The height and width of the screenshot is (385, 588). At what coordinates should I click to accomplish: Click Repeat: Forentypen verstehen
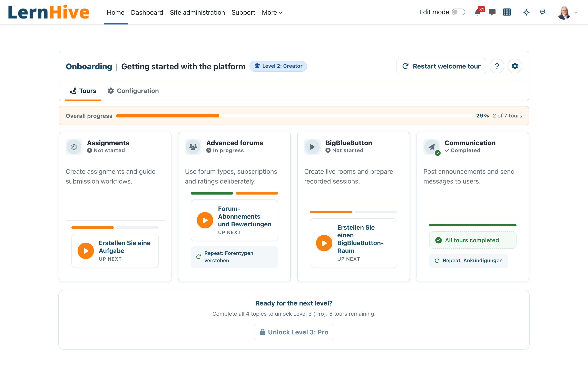coord(234,257)
